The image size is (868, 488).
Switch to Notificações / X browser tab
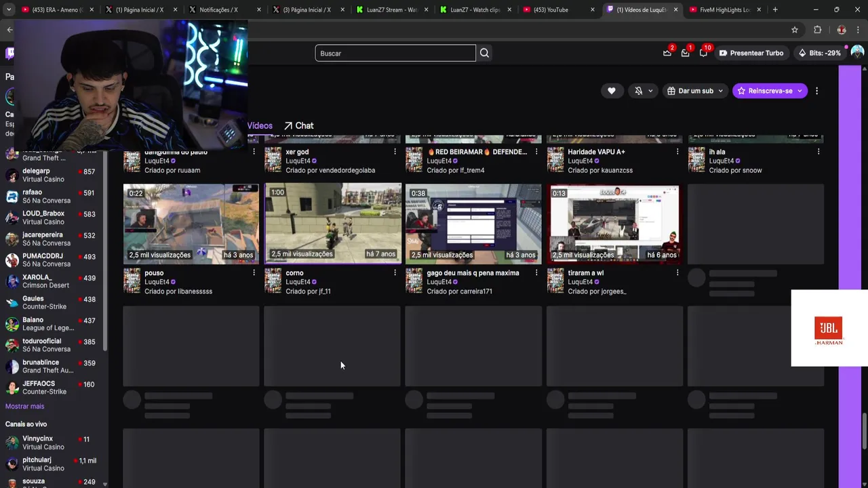[224, 9]
